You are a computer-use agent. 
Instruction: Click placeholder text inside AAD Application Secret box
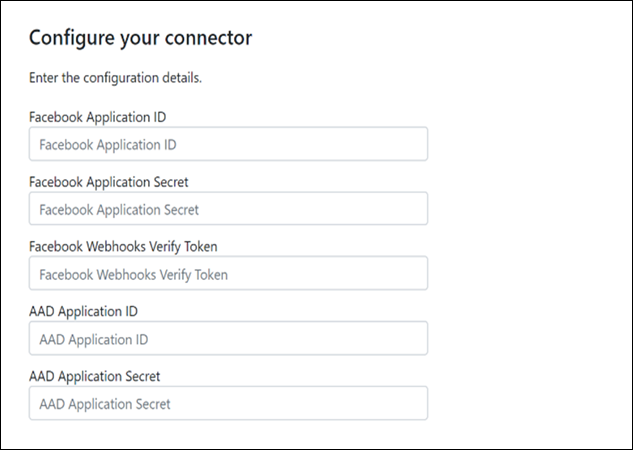tap(105, 404)
